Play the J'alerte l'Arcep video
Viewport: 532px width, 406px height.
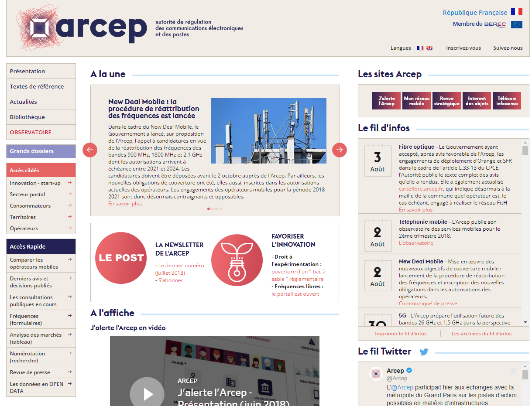click(147, 394)
